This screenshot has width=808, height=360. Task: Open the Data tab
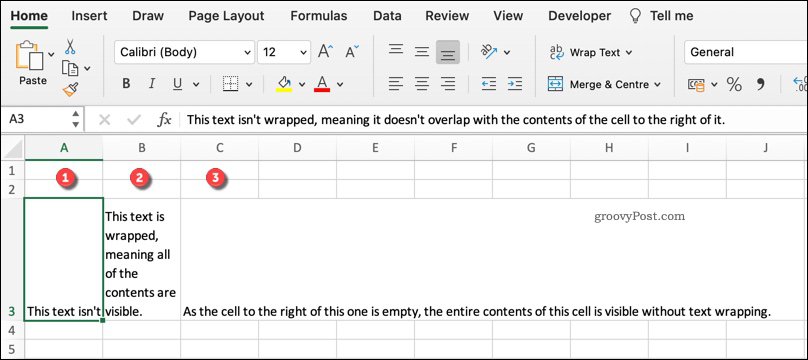387,16
